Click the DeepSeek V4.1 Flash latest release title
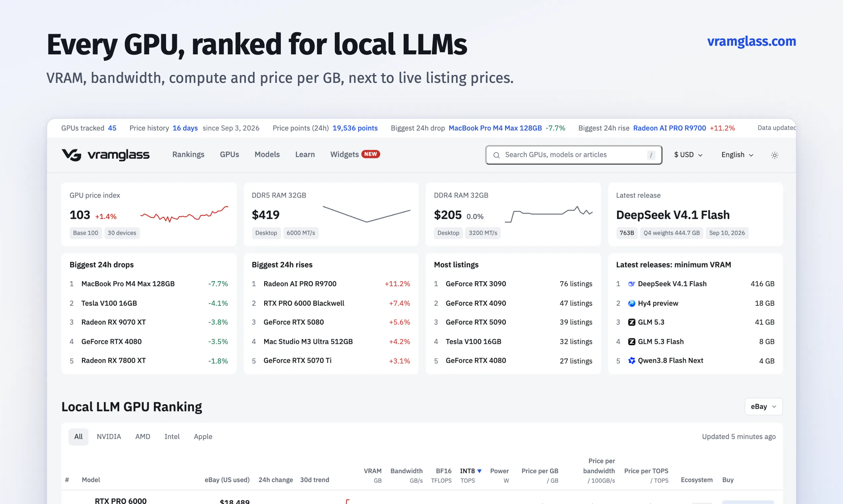Screen dimensions: 843x504 (673, 215)
